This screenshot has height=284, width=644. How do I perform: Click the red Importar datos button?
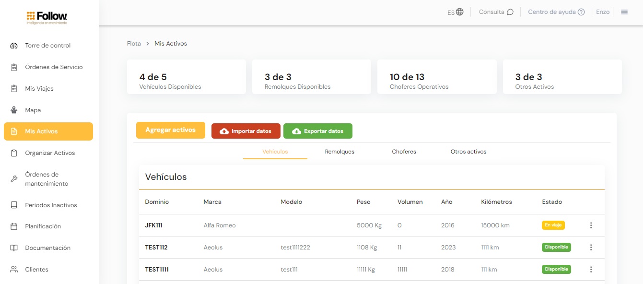246,131
